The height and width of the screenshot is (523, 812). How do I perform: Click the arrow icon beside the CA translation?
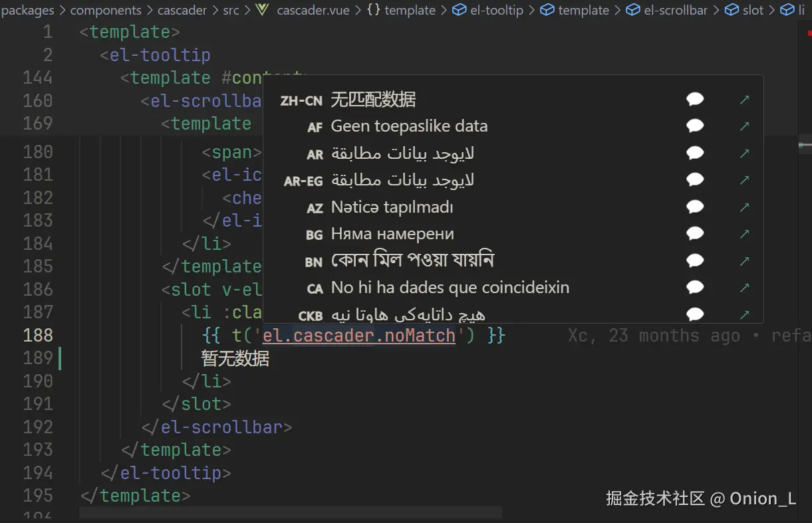(744, 288)
